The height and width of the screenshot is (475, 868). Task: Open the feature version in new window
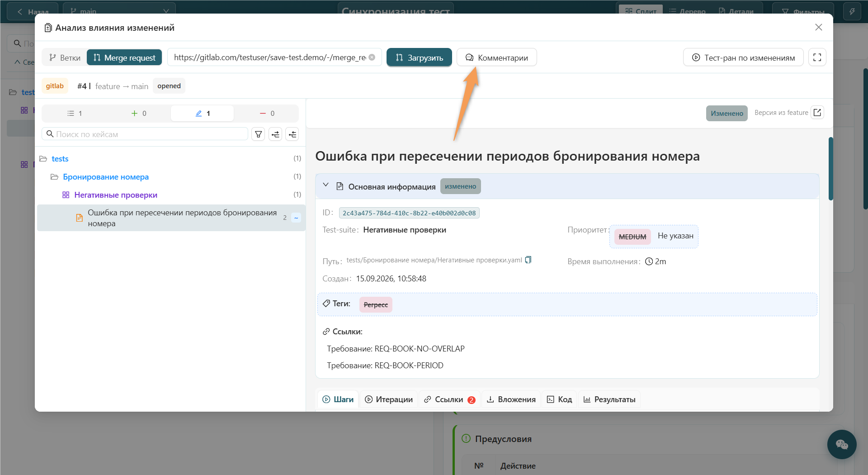point(817,113)
